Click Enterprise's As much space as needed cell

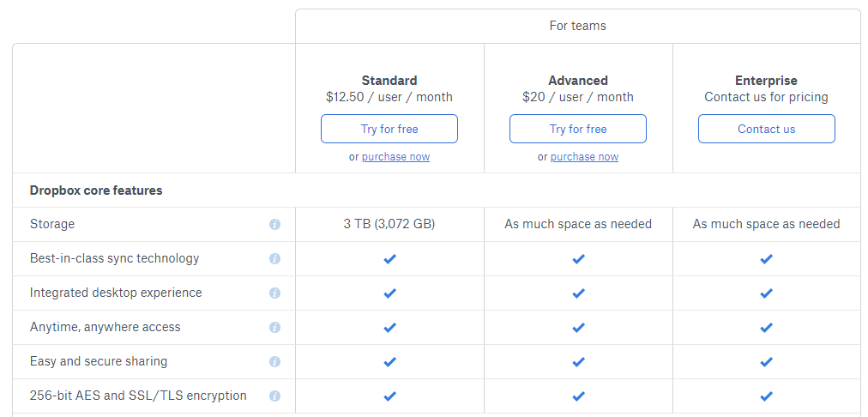[766, 224]
